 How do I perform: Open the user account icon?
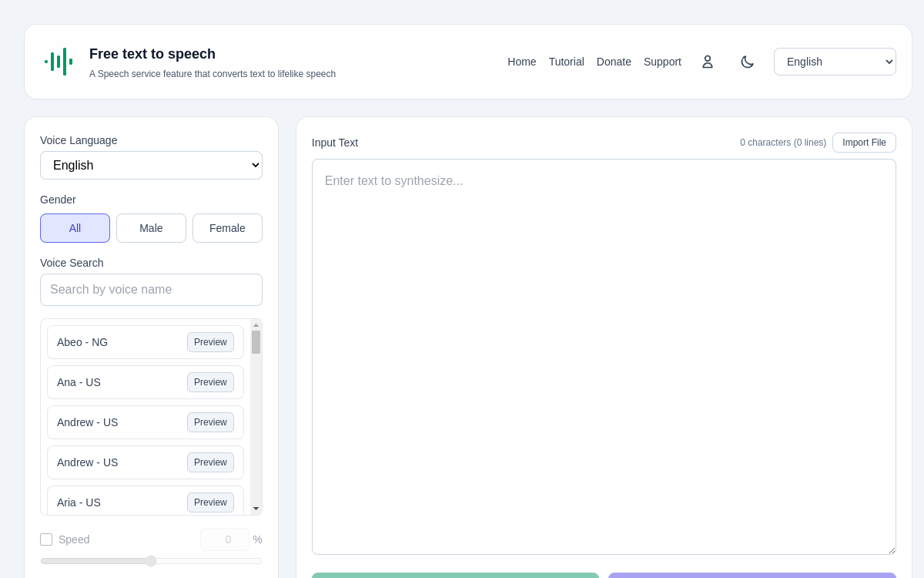pyautogui.click(x=708, y=62)
